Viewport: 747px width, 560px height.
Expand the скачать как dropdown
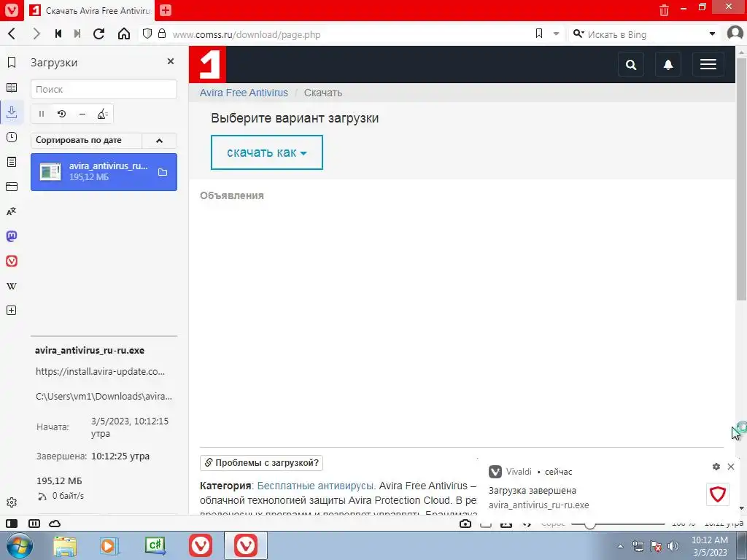tap(267, 152)
